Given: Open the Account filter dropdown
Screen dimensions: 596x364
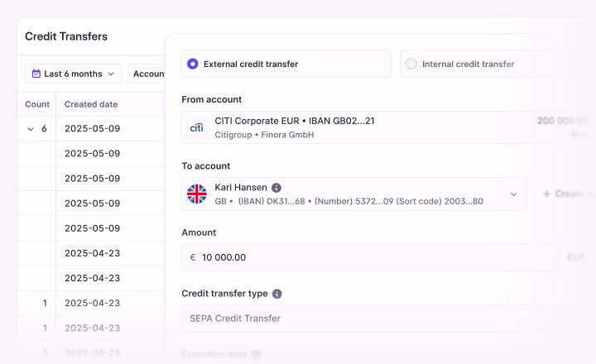Looking at the screenshot, I should tap(148, 74).
